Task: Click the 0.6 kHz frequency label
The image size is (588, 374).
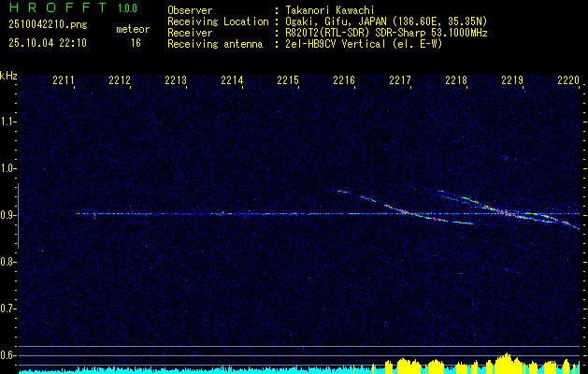Action: pos(7,355)
